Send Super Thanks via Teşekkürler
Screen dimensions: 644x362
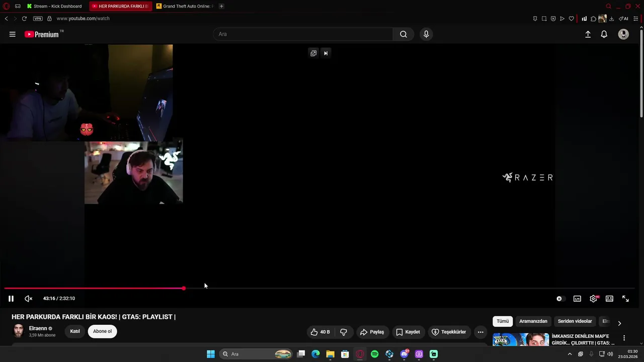[x=448, y=332]
